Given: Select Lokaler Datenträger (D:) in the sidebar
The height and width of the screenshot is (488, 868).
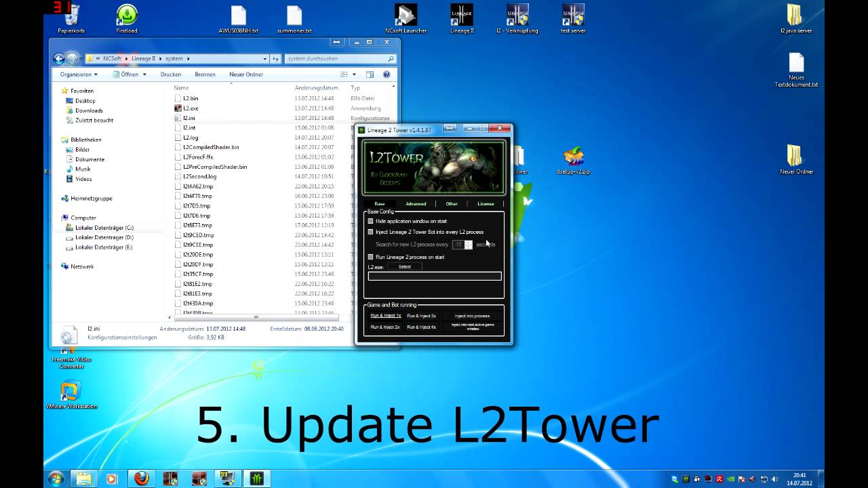Looking at the screenshot, I should coord(104,237).
